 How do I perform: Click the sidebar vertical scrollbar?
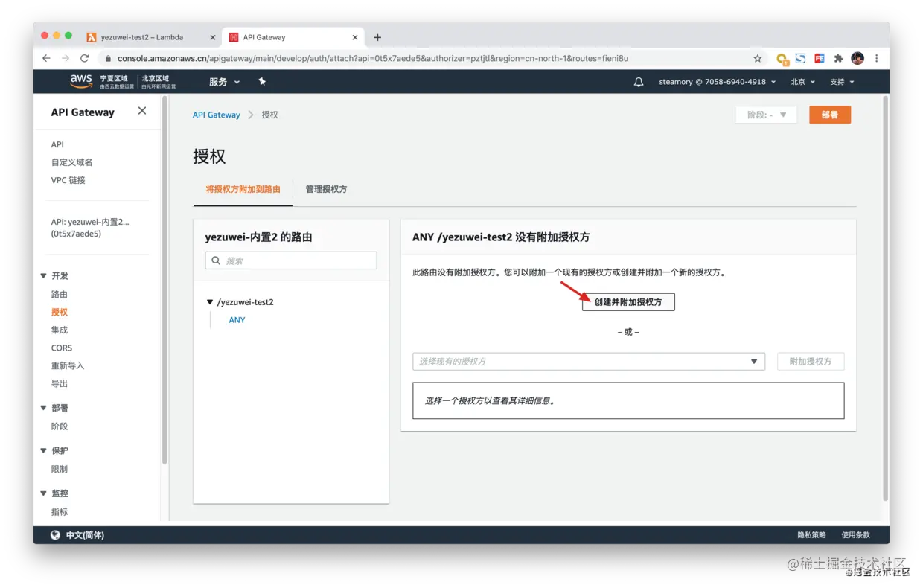pyautogui.click(x=165, y=279)
